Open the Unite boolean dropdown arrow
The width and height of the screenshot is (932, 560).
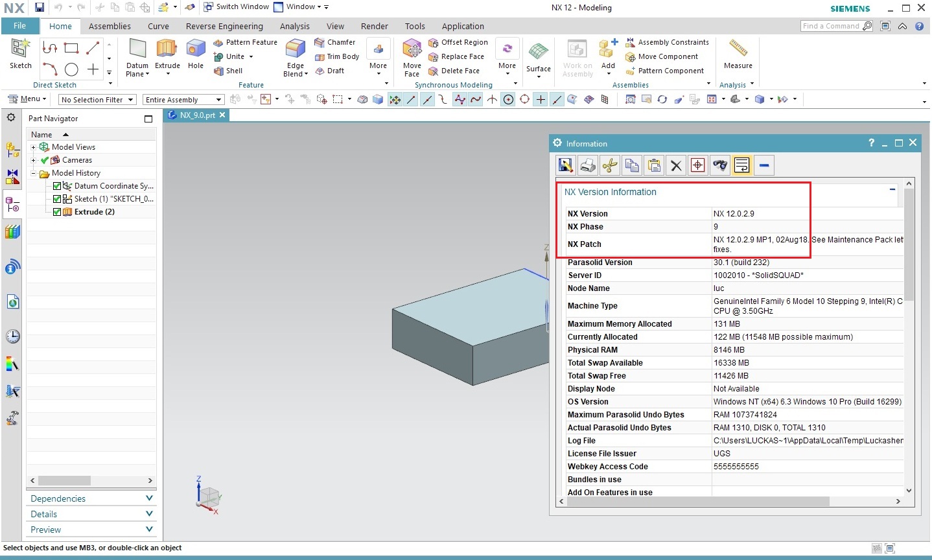coord(251,57)
